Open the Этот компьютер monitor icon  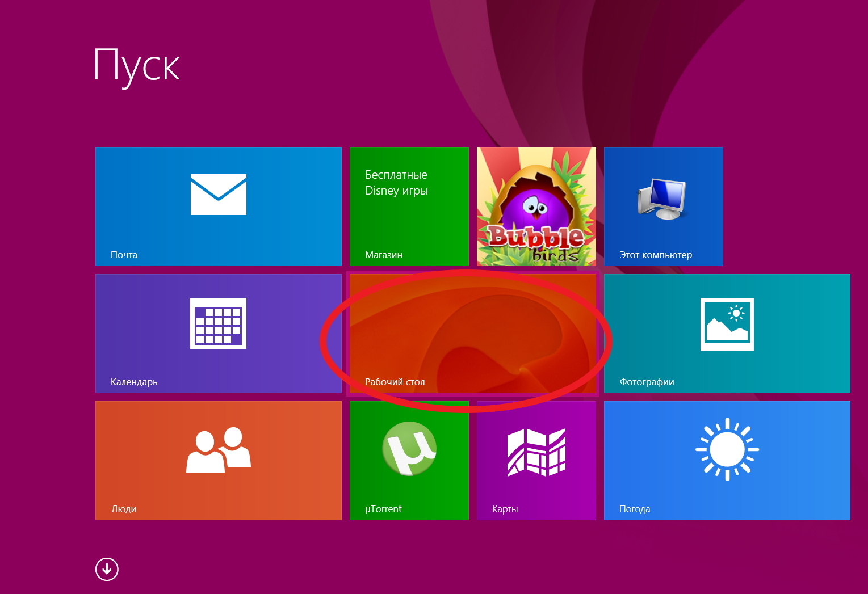click(x=662, y=199)
